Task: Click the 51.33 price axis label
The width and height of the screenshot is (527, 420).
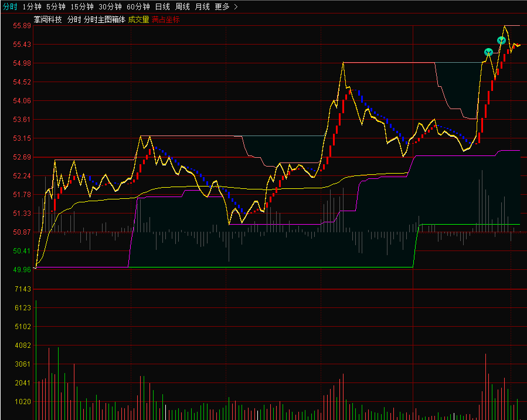Action: coord(22,214)
